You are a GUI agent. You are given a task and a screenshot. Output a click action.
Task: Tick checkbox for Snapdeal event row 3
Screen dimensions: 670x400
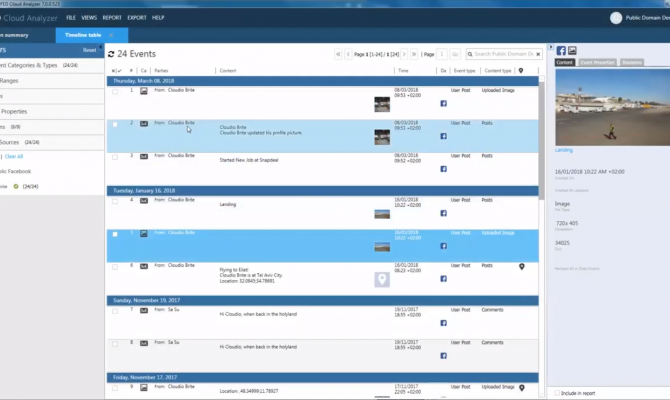115,157
